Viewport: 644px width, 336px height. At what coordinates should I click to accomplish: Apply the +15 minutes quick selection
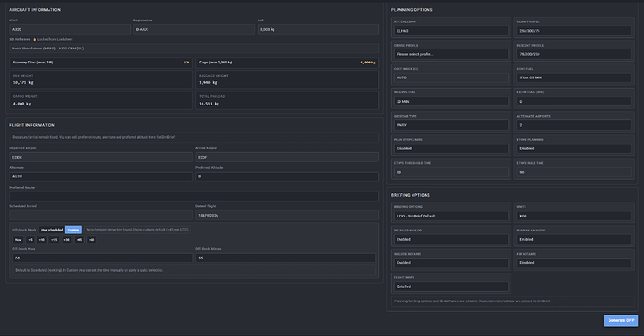point(54,240)
